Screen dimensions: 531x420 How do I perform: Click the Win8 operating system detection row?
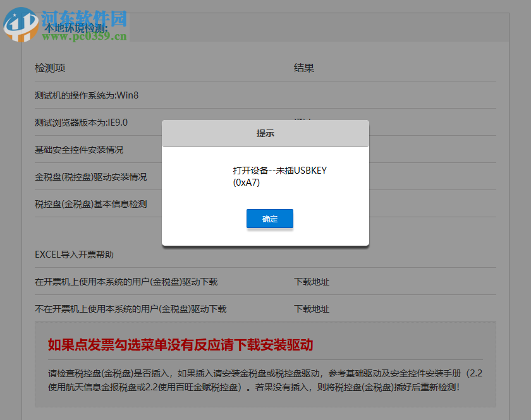90,95
